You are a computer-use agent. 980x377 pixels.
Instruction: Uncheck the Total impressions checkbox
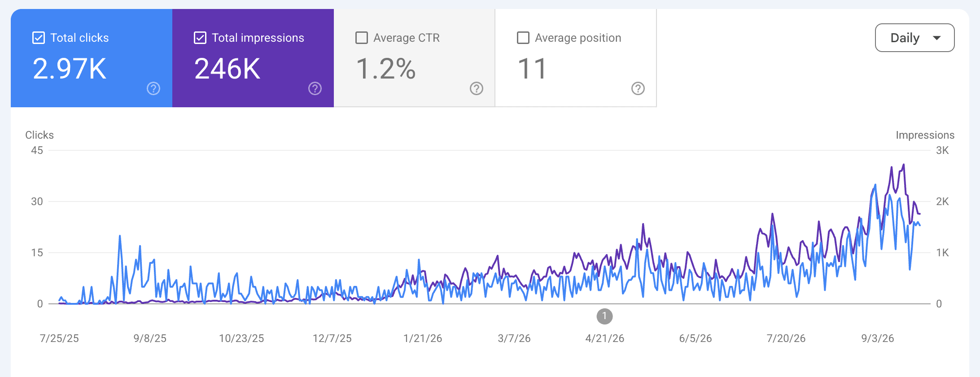(x=200, y=38)
